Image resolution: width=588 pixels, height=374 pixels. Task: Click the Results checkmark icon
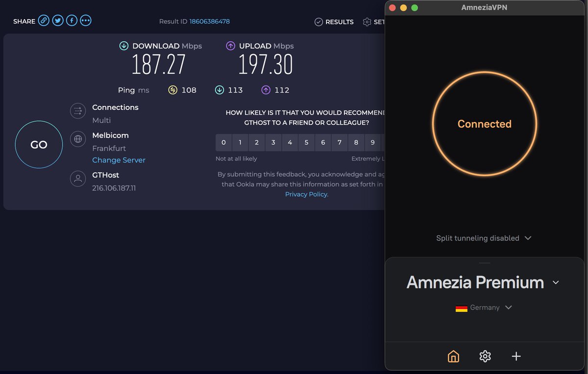click(318, 22)
